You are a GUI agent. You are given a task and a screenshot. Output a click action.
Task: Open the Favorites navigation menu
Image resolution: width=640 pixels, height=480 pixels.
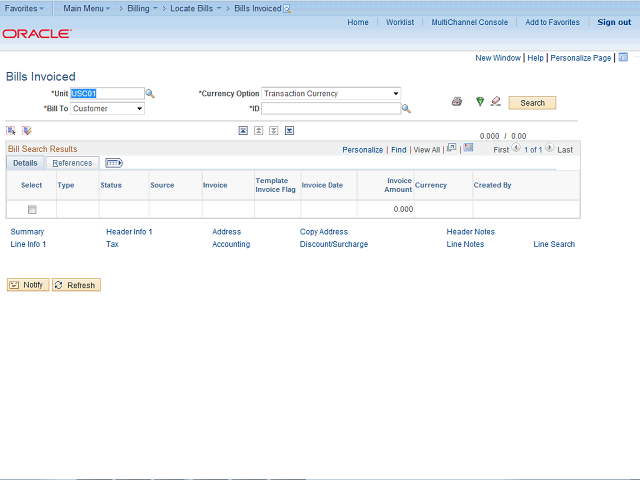[x=25, y=8]
